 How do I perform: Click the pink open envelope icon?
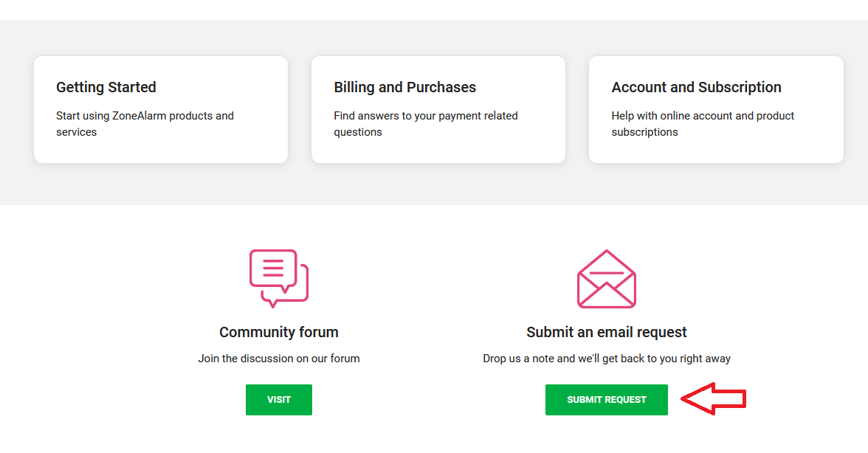(606, 279)
